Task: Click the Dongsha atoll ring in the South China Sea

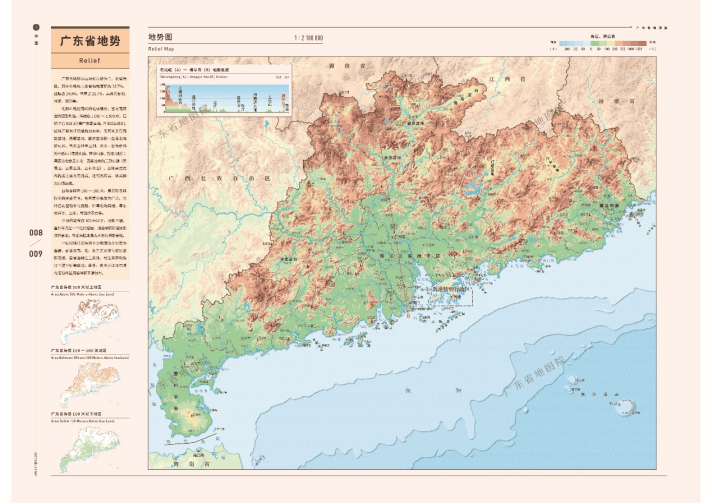Action: [627, 407]
